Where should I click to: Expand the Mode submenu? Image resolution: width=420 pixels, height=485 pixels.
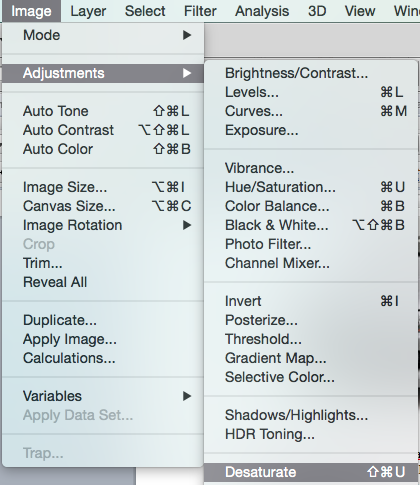click(103, 35)
